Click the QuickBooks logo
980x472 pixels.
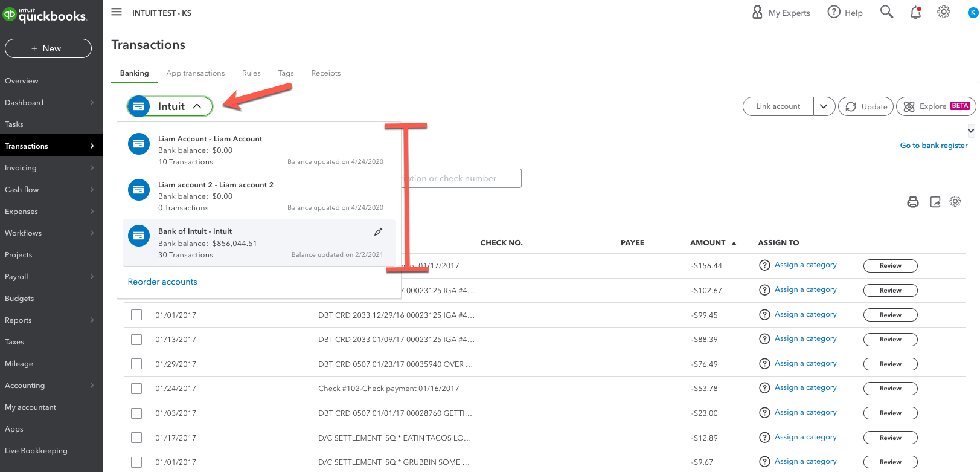pos(45,15)
